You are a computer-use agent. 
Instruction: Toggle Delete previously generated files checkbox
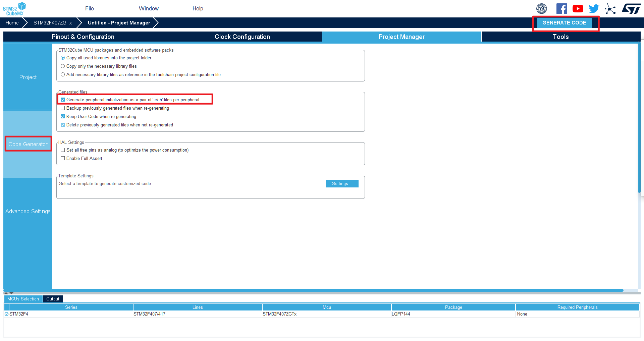[63, 125]
